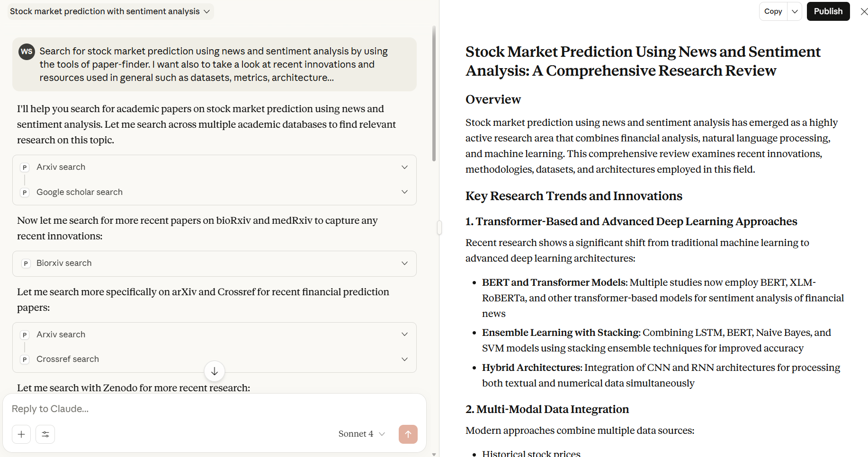This screenshot has height=457, width=868.
Task: Expand the Crossref search chevron
Action: click(404, 359)
